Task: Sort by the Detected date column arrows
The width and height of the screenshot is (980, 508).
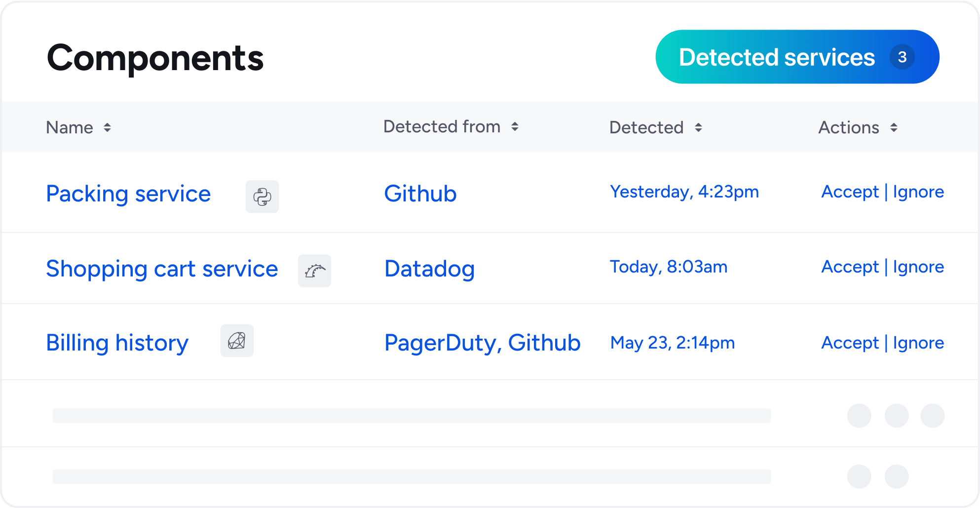Action: (x=698, y=128)
